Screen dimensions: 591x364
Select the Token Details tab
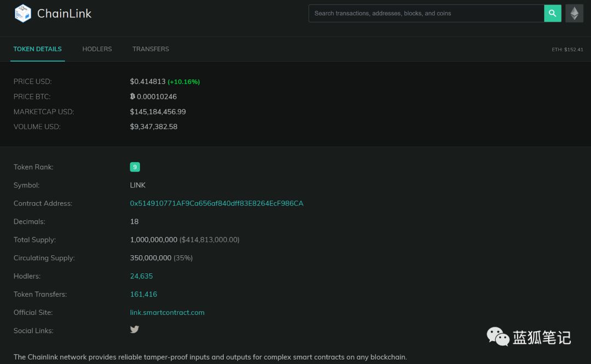coord(38,49)
